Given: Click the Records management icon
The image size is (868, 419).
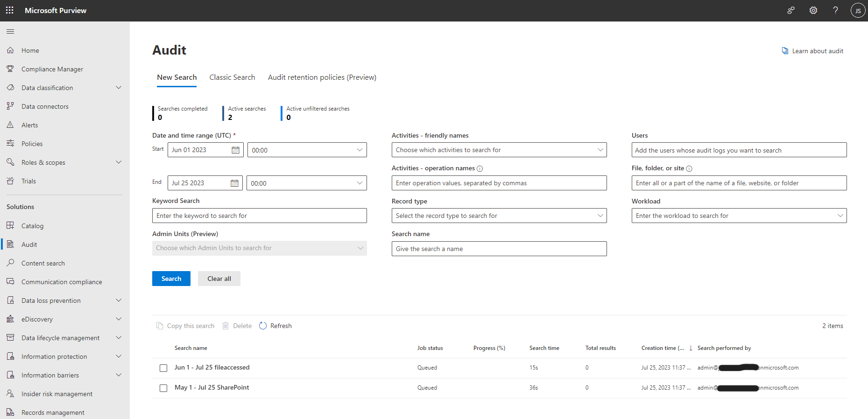Looking at the screenshot, I should (x=10, y=412).
